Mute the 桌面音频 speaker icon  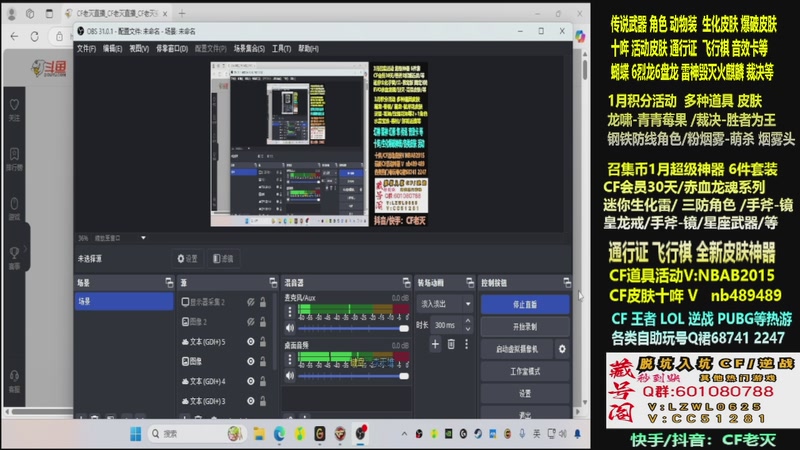click(290, 376)
